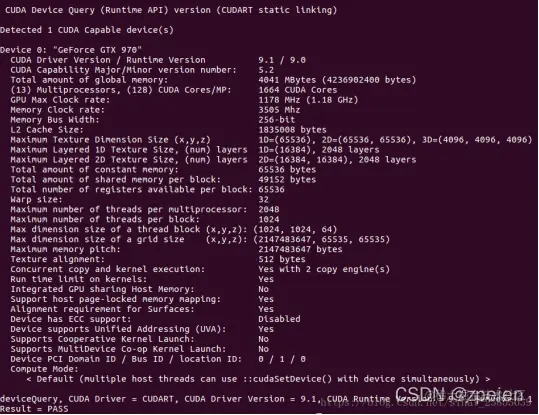Screen dimensions: 539x415
Task: Click the "GeForce GTX 970" device name
Action: (x=97, y=50)
